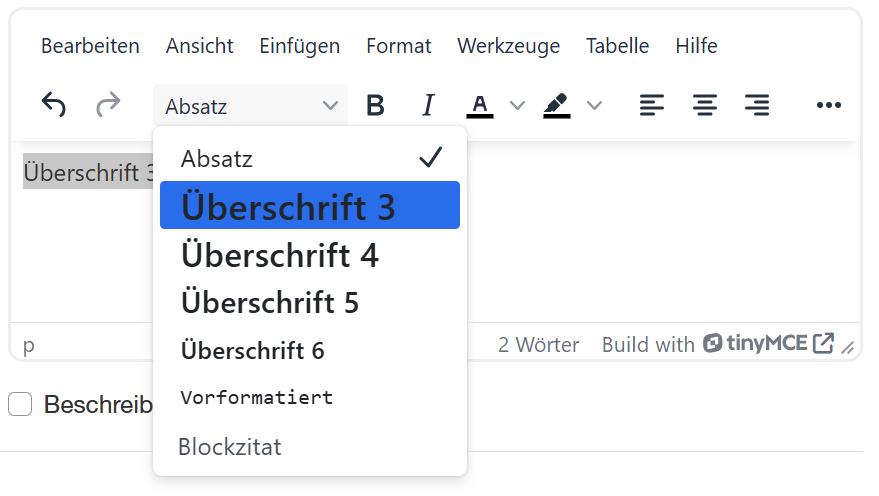Screen dimensions: 879x496
Task: Choose Vorformatiert format
Action: click(x=310, y=398)
